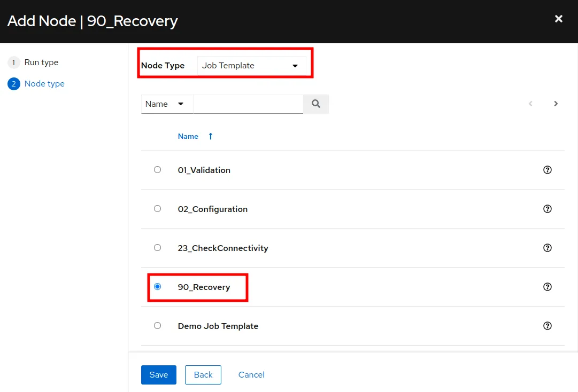Screen dimensions: 578x392
Task: Expand the Name search filter dropdown
Action: (x=166, y=104)
